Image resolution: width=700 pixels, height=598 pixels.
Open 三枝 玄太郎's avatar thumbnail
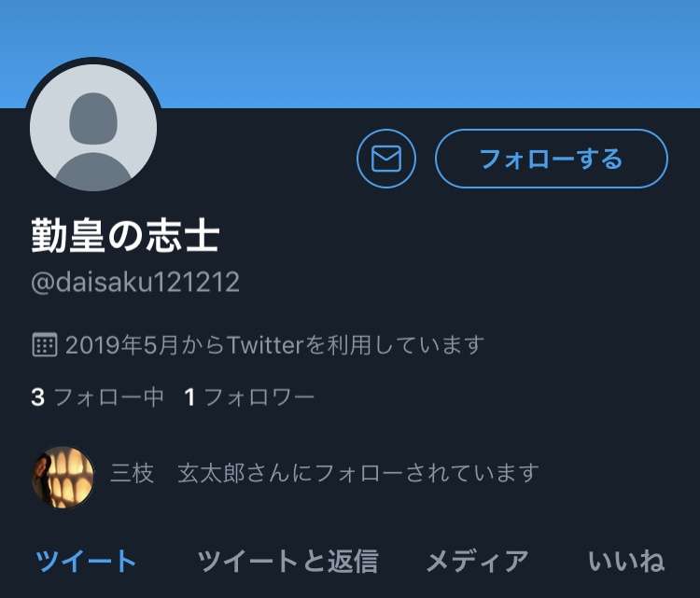point(63,477)
